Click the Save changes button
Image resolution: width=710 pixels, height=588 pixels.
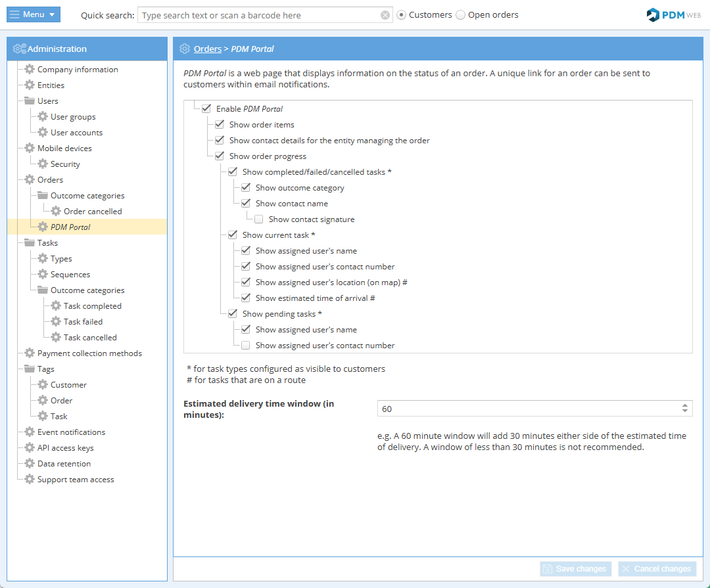pyautogui.click(x=576, y=569)
